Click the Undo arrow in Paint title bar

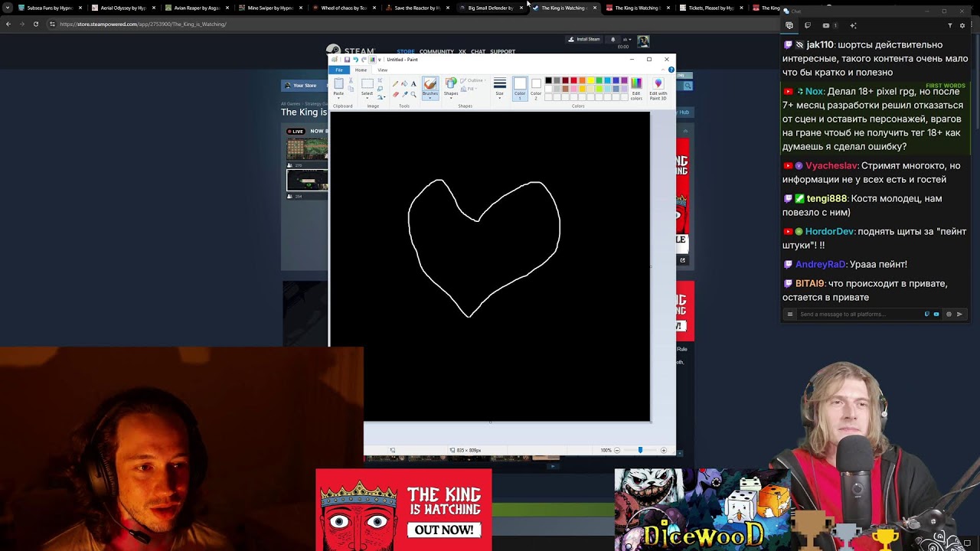click(355, 60)
